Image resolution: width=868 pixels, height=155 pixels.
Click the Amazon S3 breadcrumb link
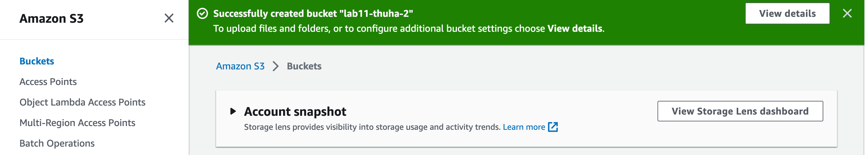[240, 66]
